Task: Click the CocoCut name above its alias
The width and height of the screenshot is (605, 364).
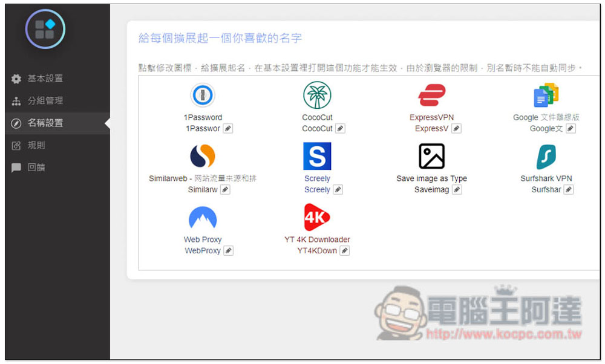Action: tap(317, 117)
